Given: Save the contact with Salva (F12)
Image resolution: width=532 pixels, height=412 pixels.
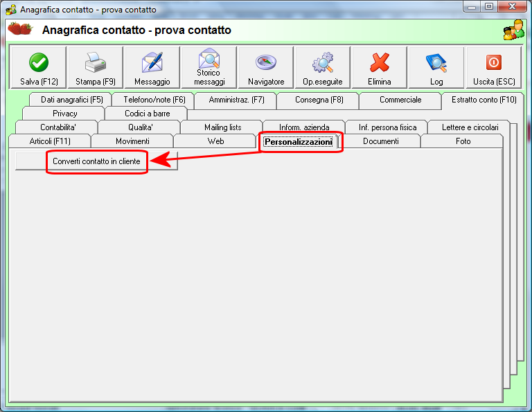Looking at the screenshot, I should click(39, 68).
